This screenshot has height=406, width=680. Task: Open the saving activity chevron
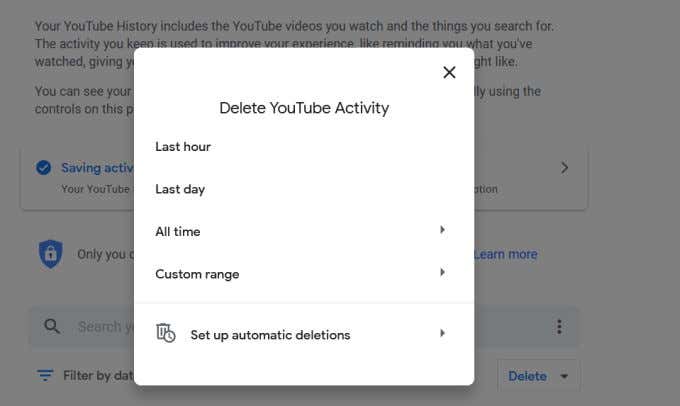(565, 168)
